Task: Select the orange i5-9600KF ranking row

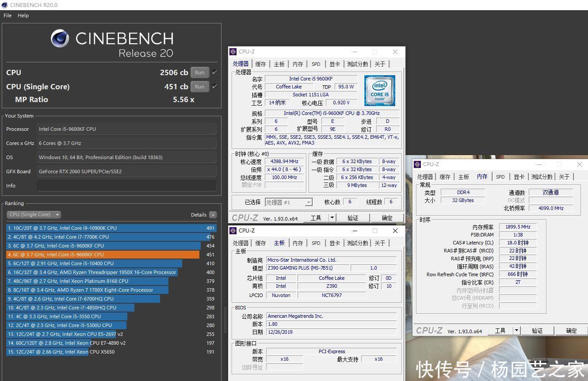Action: [111, 255]
